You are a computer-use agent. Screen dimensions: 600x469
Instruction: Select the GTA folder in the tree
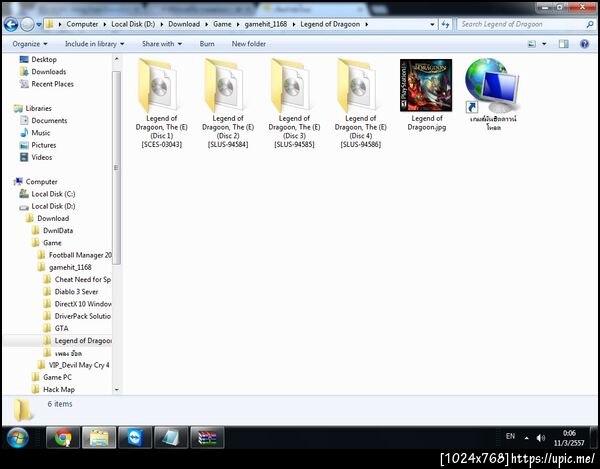coord(56,329)
